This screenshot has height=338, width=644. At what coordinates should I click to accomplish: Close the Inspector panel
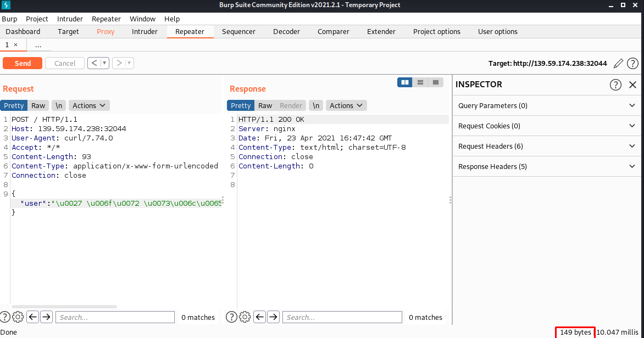click(632, 84)
